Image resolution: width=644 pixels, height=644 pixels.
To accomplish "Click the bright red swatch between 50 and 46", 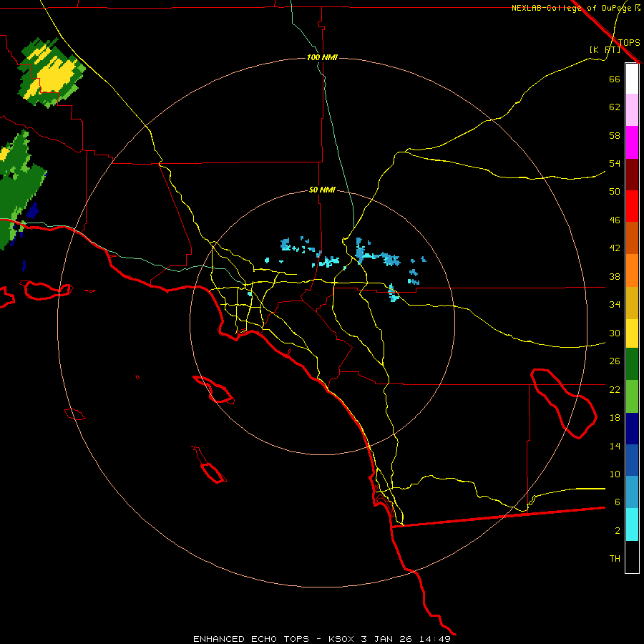I will [632, 206].
